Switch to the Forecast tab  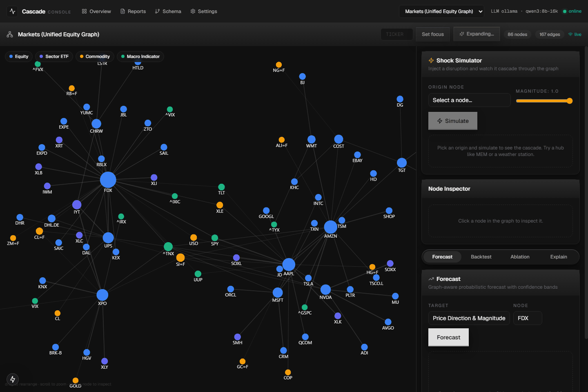(442, 257)
